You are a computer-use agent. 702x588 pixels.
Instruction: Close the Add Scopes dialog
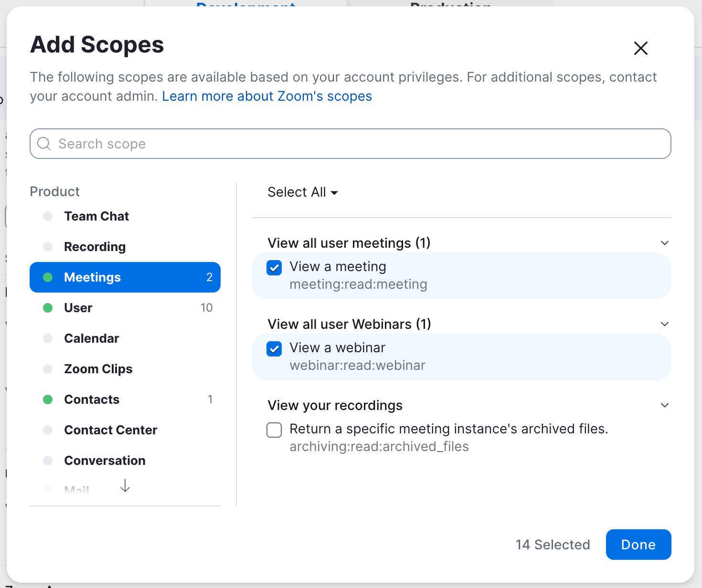coord(640,48)
